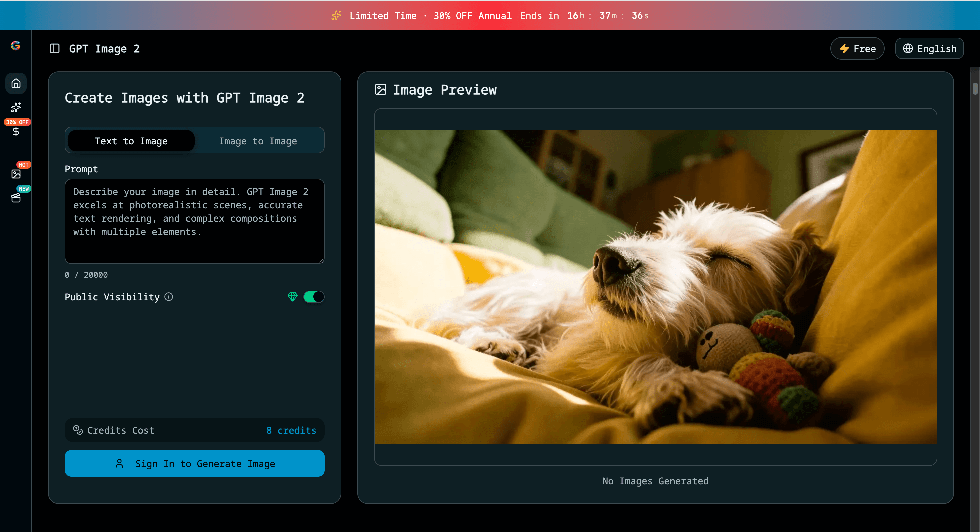Click the page vertical scrollbar
This screenshot has width=980, height=532.
pos(975,88)
